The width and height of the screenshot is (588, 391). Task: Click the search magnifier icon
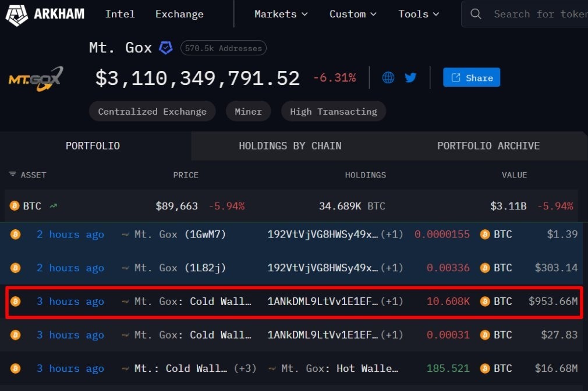tap(476, 14)
